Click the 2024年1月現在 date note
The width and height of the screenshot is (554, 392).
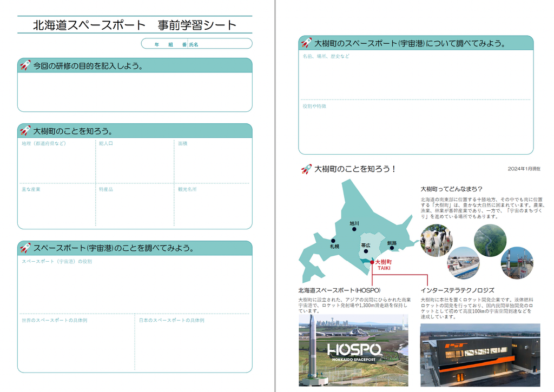tap(524, 169)
